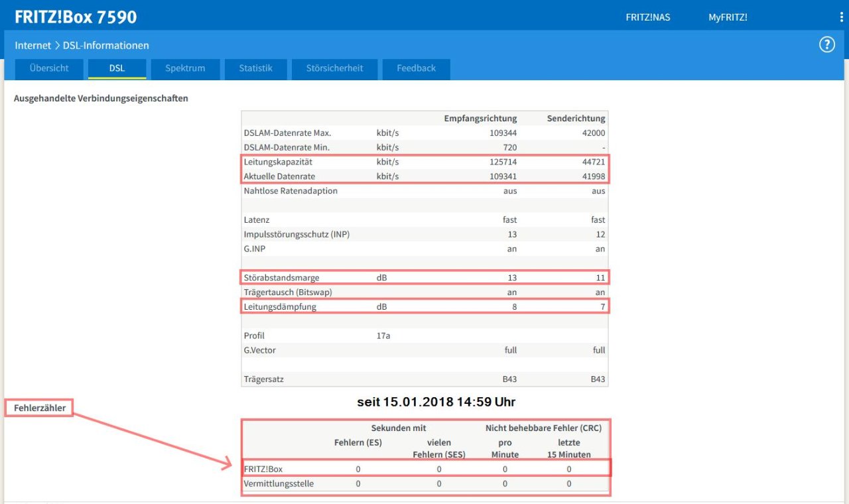Click the Empfangsrichtung column header

480,118
